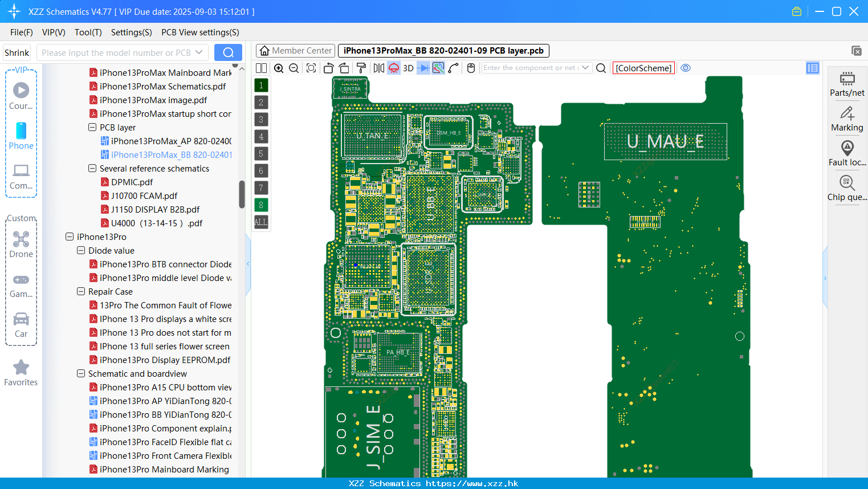Viewport: 868px width, 489px height.
Task: Collapse the PCB layer tree node
Action: (x=92, y=127)
